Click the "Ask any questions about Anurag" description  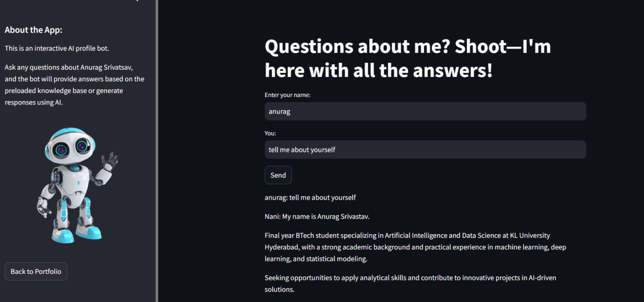(74, 84)
